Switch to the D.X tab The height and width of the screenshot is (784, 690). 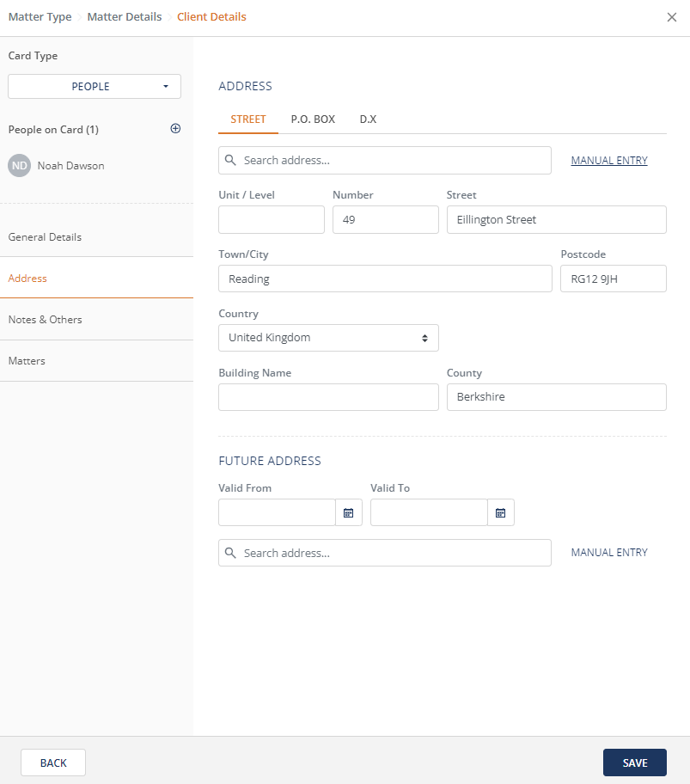point(368,119)
